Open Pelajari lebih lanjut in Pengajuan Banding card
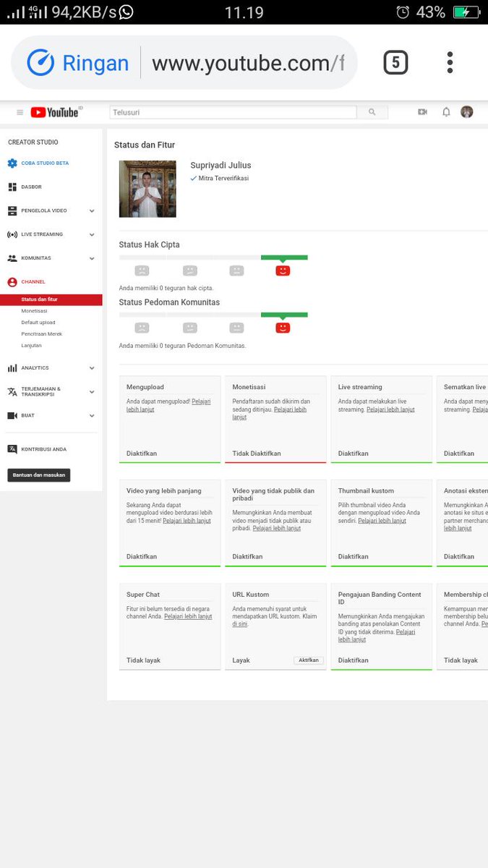This screenshot has width=488, height=868. (x=376, y=636)
